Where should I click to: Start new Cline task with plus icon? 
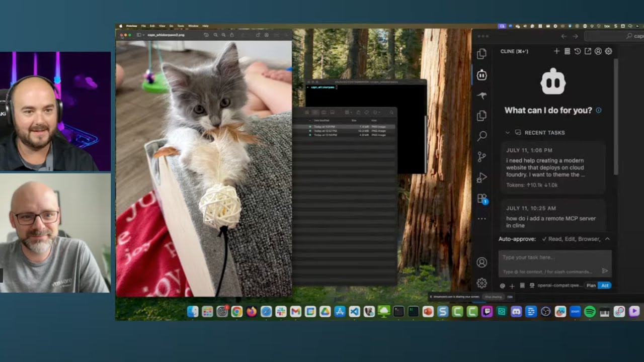click(556, 51)
